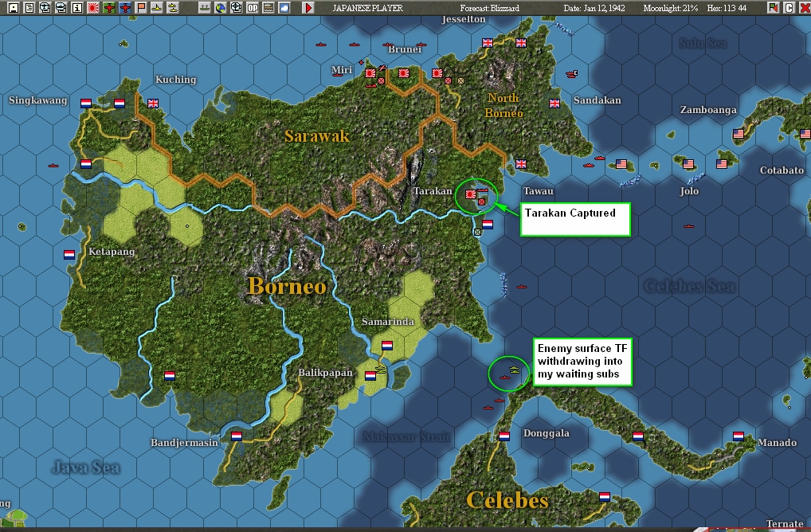Select the yellow enemy task force northwest of Donggala

coord(514,370)
